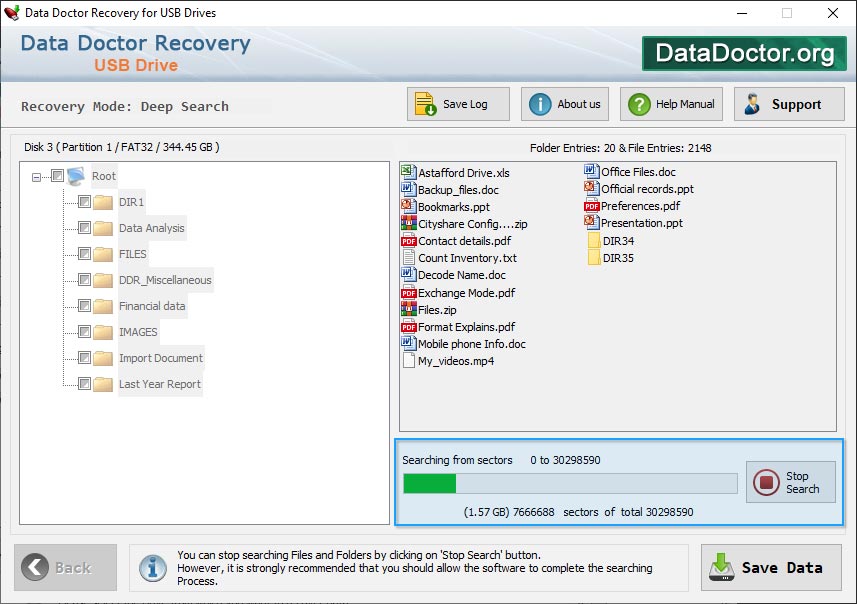Click the Word icon of Mobile phone Info.doc
Image resolution: width=857 pixels, height=604 pixels.
408,343
